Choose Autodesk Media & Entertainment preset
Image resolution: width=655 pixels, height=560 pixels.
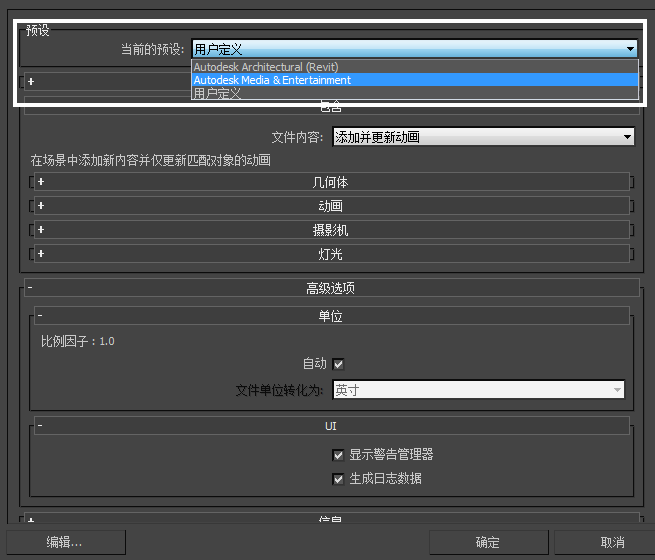pos(415,80)
